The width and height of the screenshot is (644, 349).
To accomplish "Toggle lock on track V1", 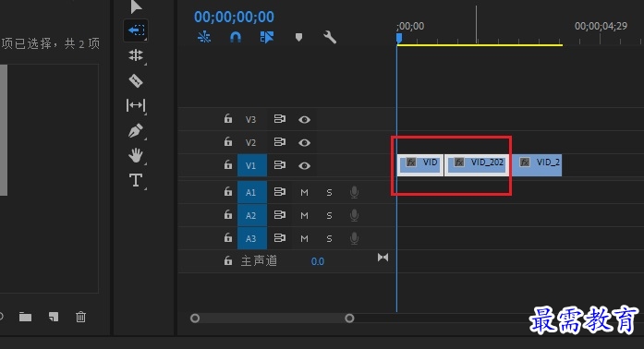I will point(228,165).
